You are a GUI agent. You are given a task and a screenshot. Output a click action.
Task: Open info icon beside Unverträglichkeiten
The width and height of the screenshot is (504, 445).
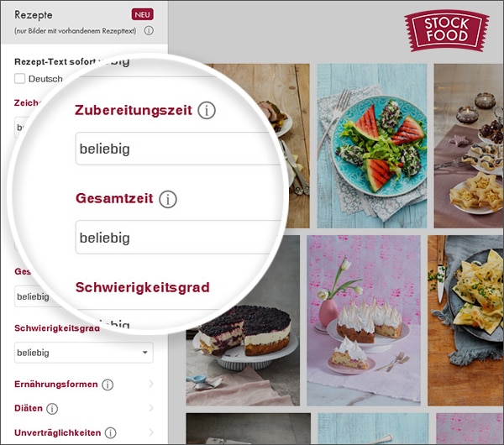[110, 432]
